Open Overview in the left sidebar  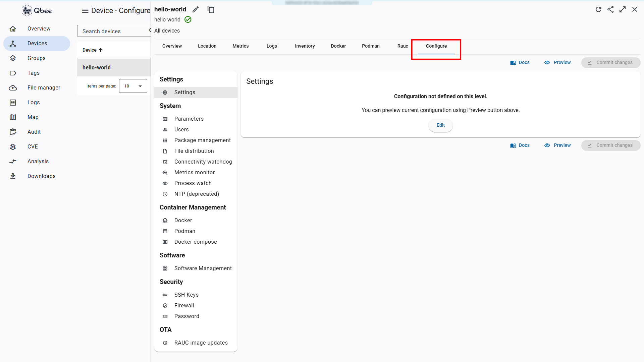(37, 29)
